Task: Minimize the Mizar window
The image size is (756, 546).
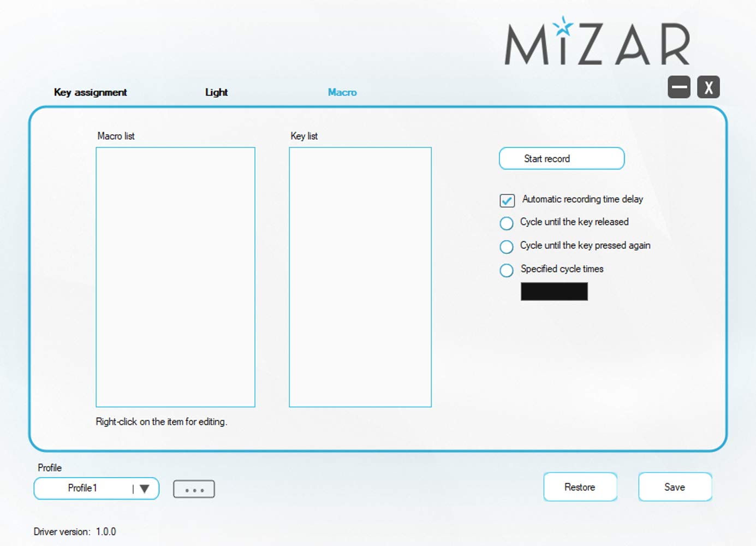Action: point(679,87)
